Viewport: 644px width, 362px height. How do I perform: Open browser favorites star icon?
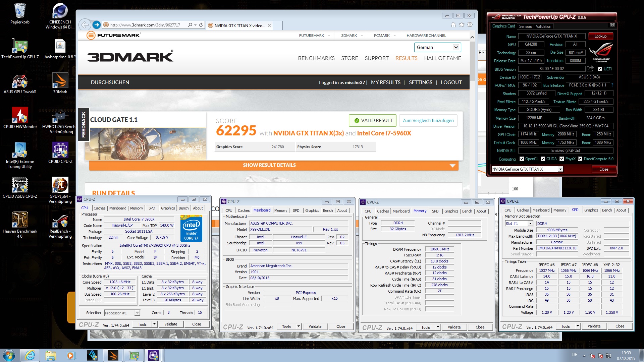click(x=462, y=25)
